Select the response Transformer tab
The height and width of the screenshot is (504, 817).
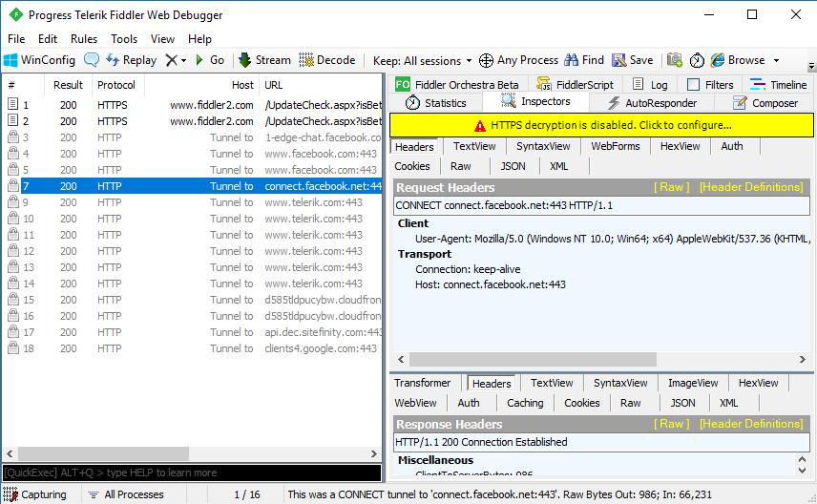pos(422,383)
